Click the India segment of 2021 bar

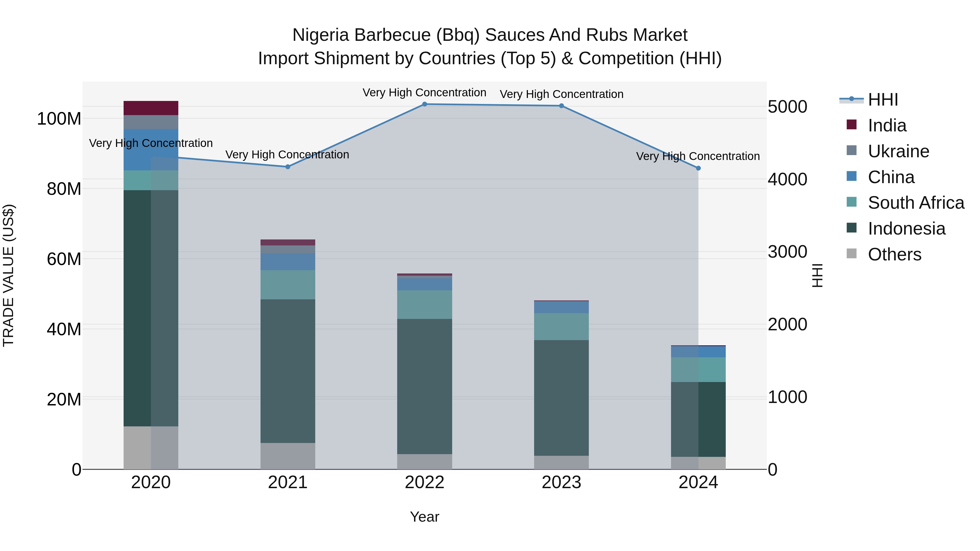point(288,243)
